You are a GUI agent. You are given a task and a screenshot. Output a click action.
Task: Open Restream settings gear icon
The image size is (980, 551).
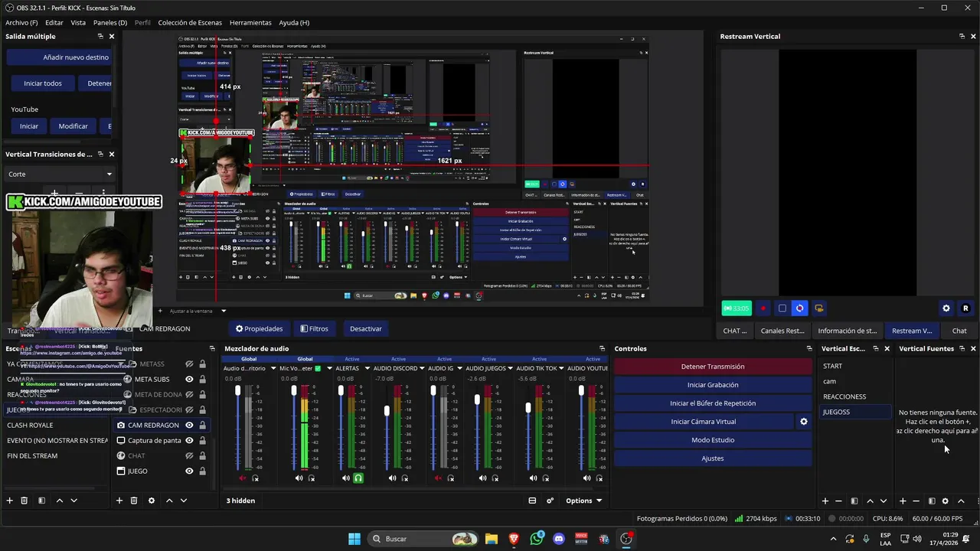click(946, 308)
